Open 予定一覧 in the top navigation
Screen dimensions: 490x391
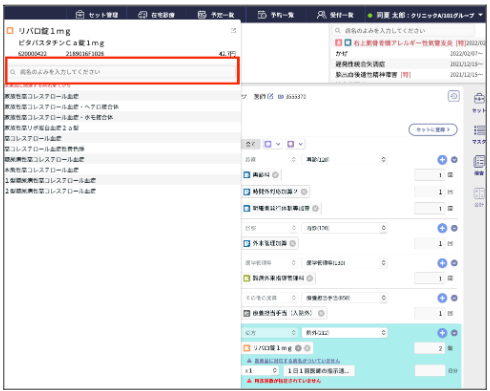click(x=216, y=15)
